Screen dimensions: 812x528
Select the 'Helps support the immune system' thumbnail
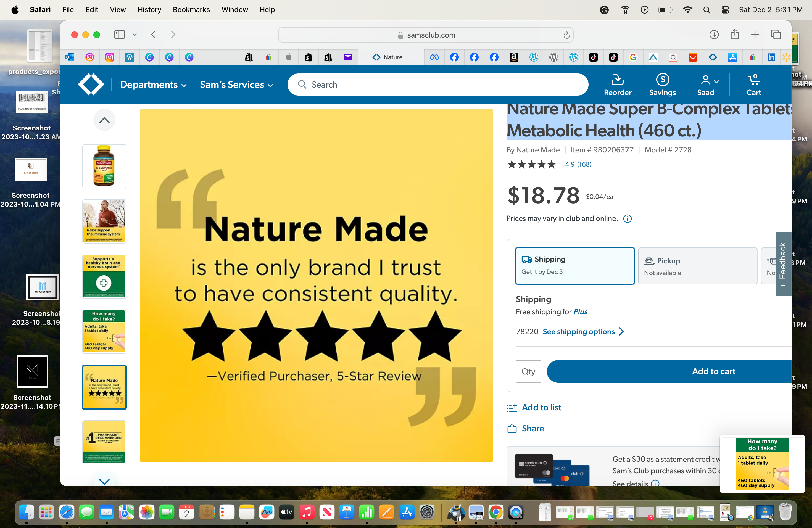point(104,221)
